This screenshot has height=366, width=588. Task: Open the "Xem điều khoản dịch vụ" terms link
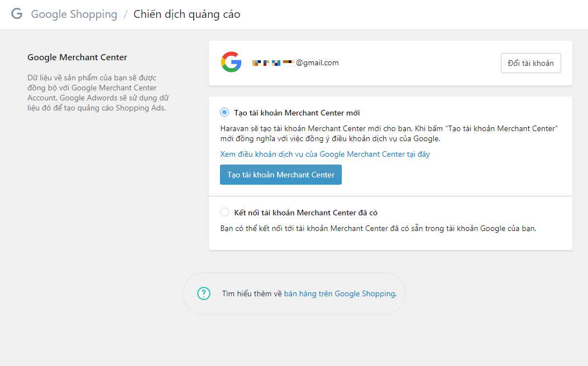[324, 154]
